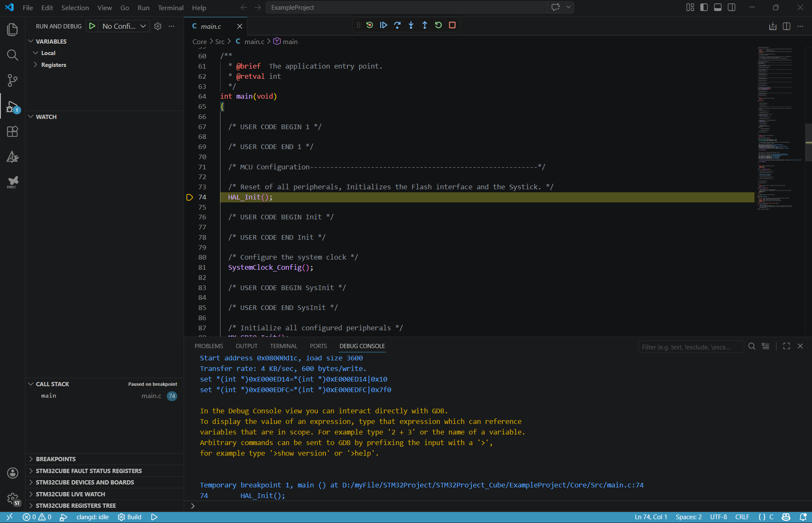812x523 pixels.
Task: Change CRLF line ending setting
Action: pyautogui.click(x=742, y=517)
